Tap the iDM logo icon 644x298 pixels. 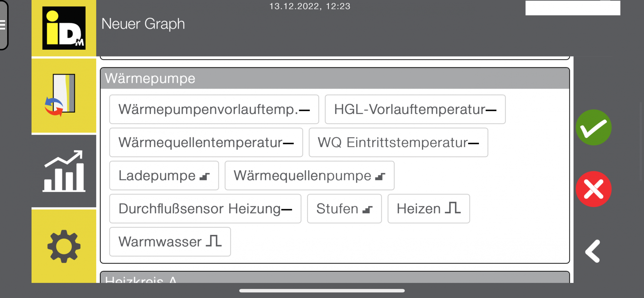tap(64, 28)
